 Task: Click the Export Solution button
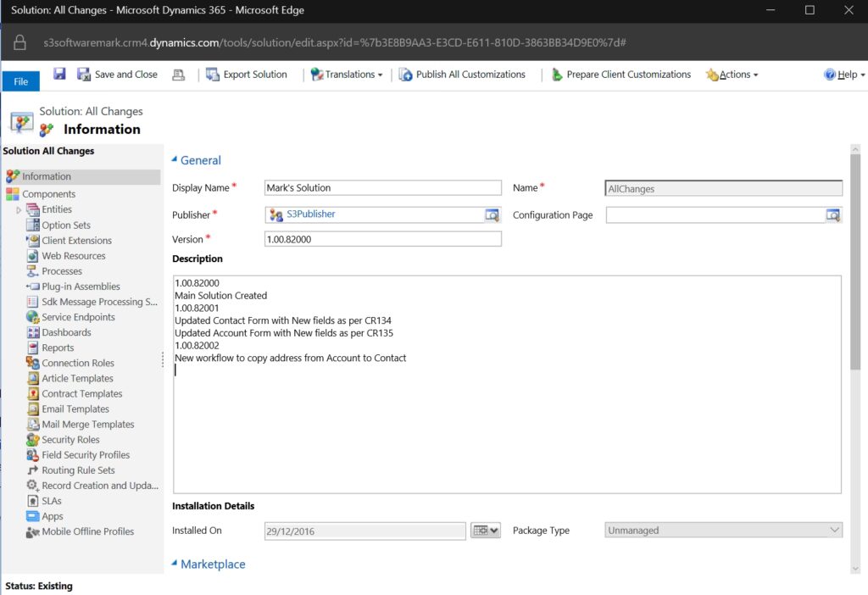(x=247, y=75)
